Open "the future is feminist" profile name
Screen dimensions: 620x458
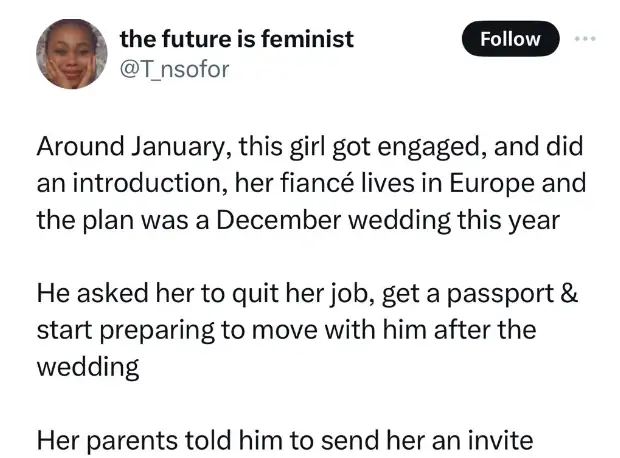(236, 39)
